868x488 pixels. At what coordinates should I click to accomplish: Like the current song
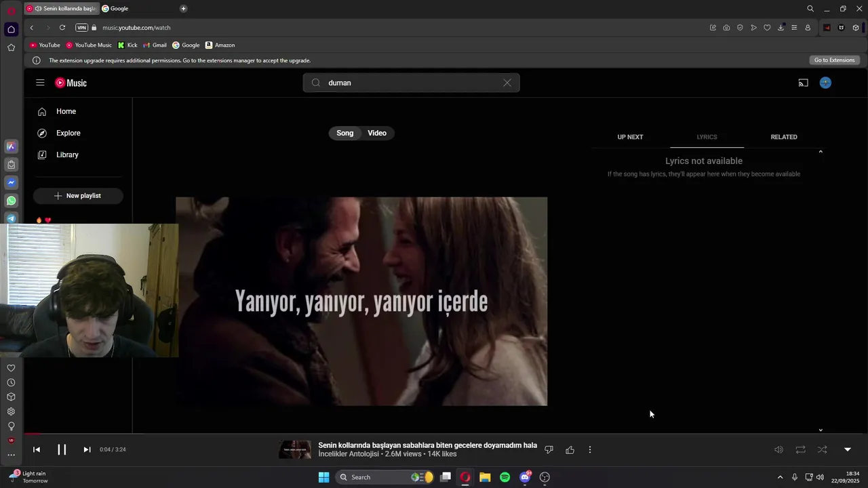click(570, 449)
